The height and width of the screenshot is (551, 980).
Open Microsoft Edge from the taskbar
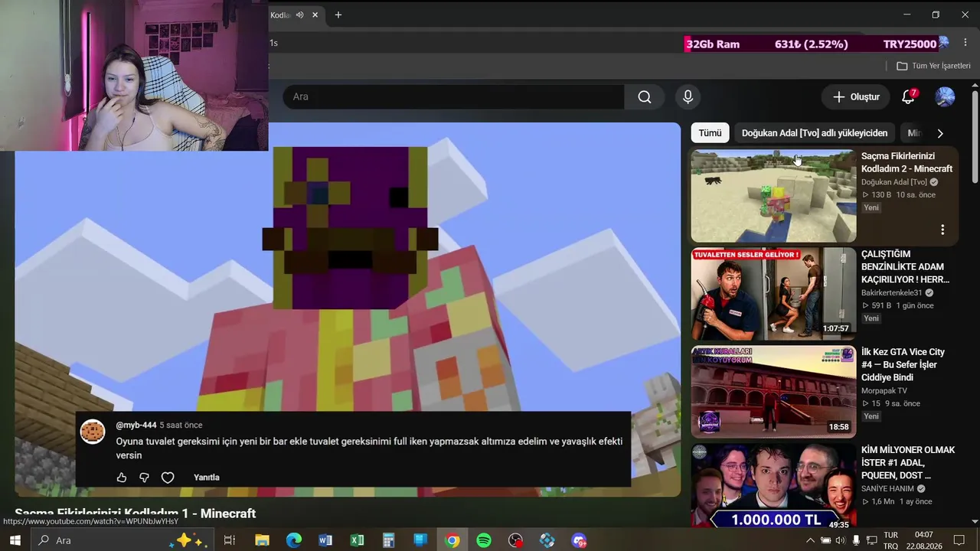coord(294,540)
